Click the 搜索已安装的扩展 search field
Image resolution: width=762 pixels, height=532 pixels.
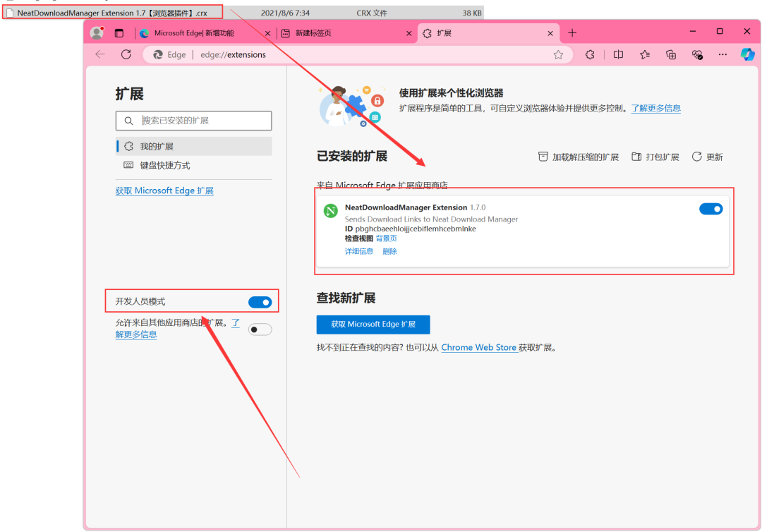194,121
